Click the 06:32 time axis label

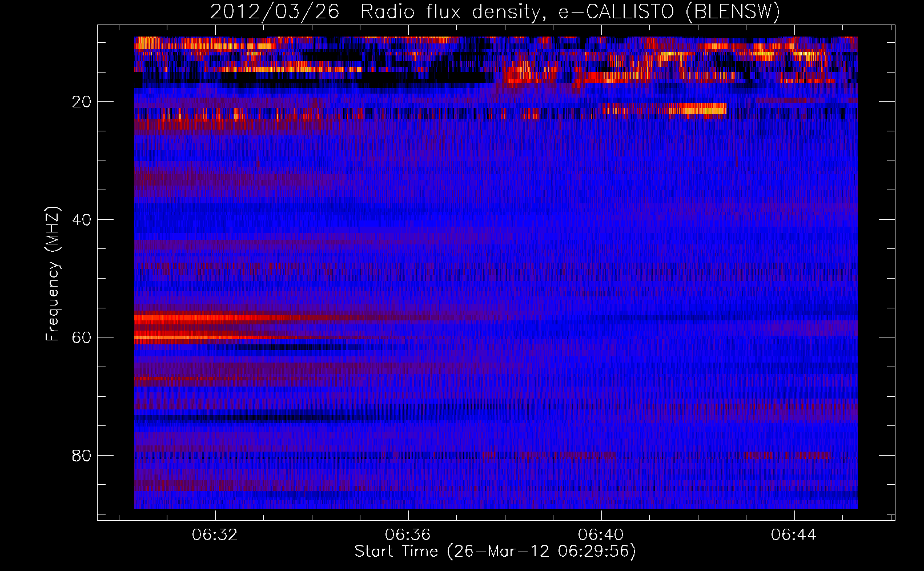point(215,535)
